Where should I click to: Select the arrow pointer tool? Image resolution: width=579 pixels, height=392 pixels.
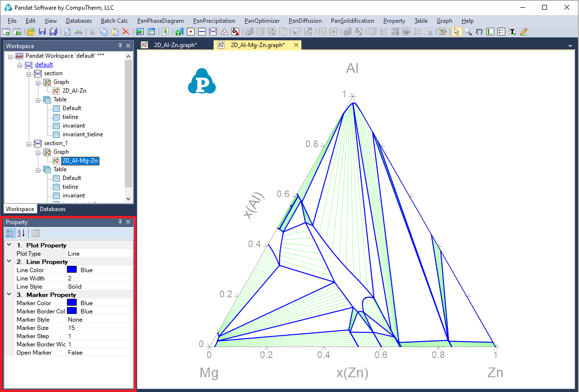pyautogui.click(x=456, y=32)
